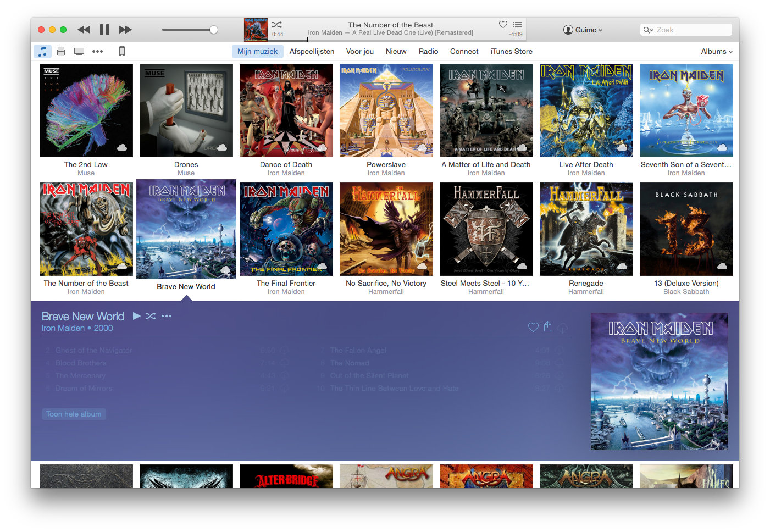Collapse the Brave New World grid cover

click(x=186, y=229)
